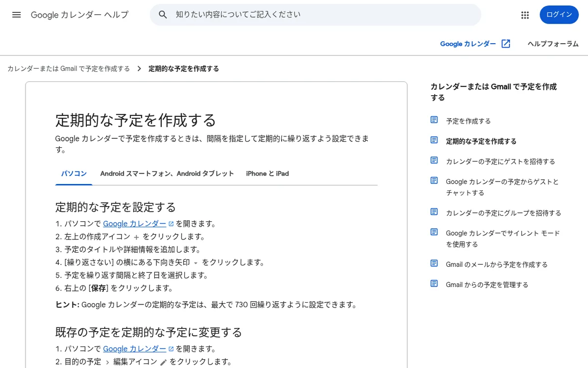Open sidebar link Gmail からの予定を管理する
Image resolution: width=588 pixels, height=368 pixels.
(x=487, y=285)
